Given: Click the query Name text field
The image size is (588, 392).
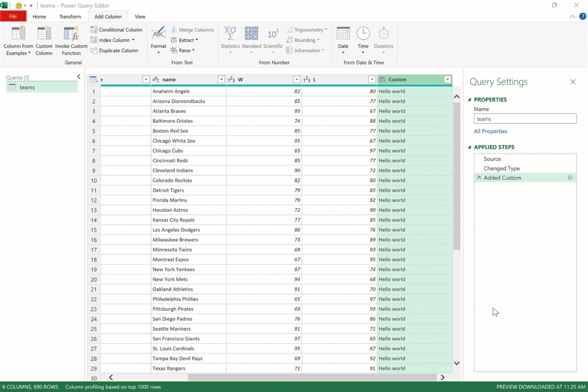Looking at the screenshot, I should click(x=525, y=119).
